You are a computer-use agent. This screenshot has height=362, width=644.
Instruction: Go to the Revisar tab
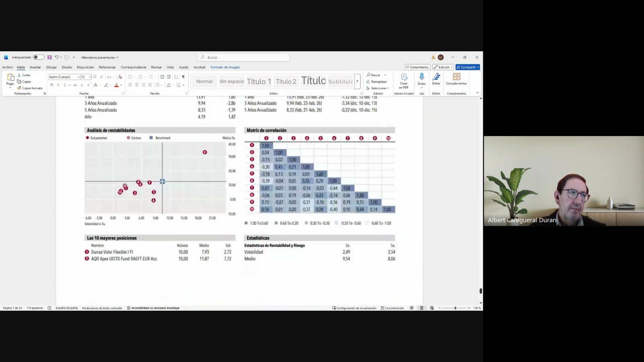(x=156, y=67)
